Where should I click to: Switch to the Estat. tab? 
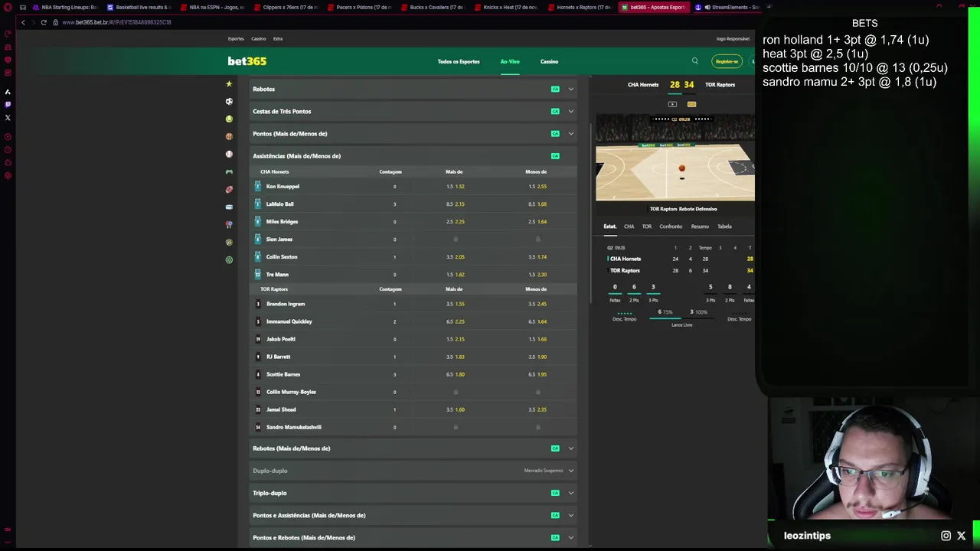[610, 227]
